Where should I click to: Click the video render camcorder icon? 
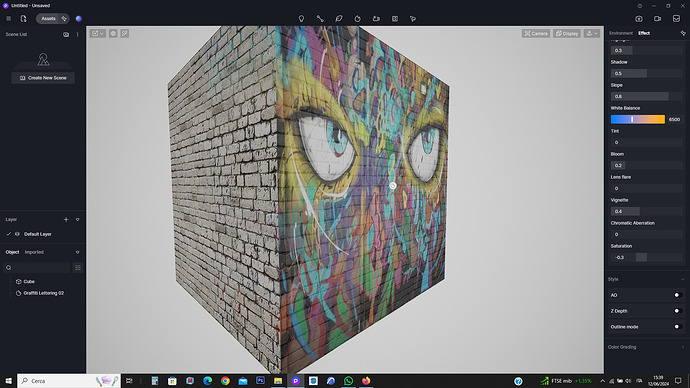coord(657,18)
